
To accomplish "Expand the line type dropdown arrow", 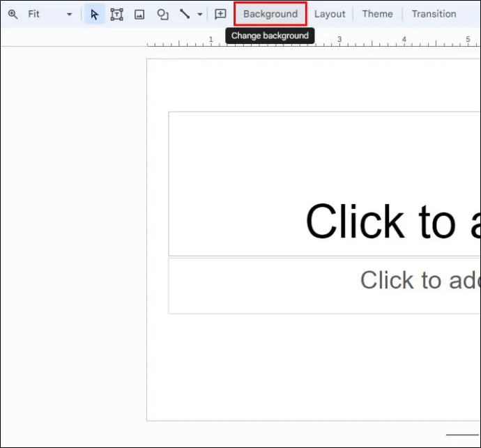I will click(199, 15).
